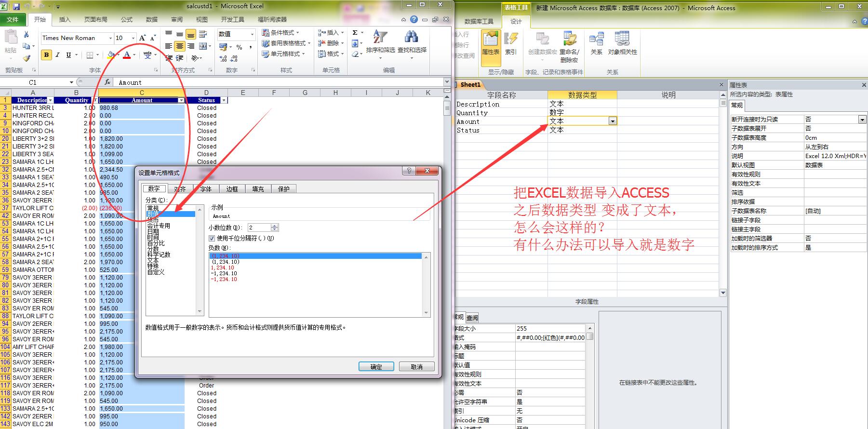Click the 小数位数 input field
The image size is (868, 429).
(x=259, y=227)
